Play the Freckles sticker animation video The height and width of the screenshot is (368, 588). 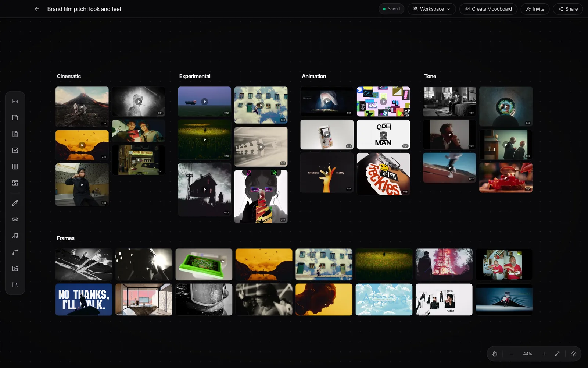tap(383, 174)
